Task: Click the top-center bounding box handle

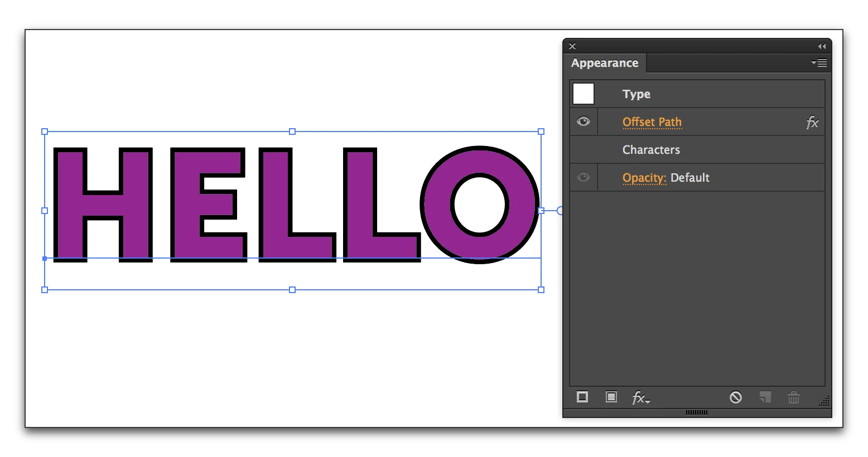Action: click(292, 132)
